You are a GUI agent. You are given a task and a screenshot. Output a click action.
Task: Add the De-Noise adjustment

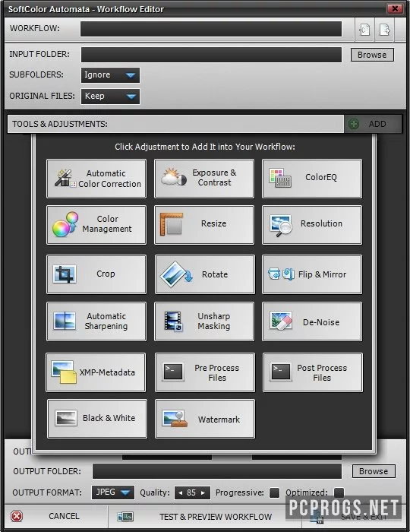tap(312, 321)
